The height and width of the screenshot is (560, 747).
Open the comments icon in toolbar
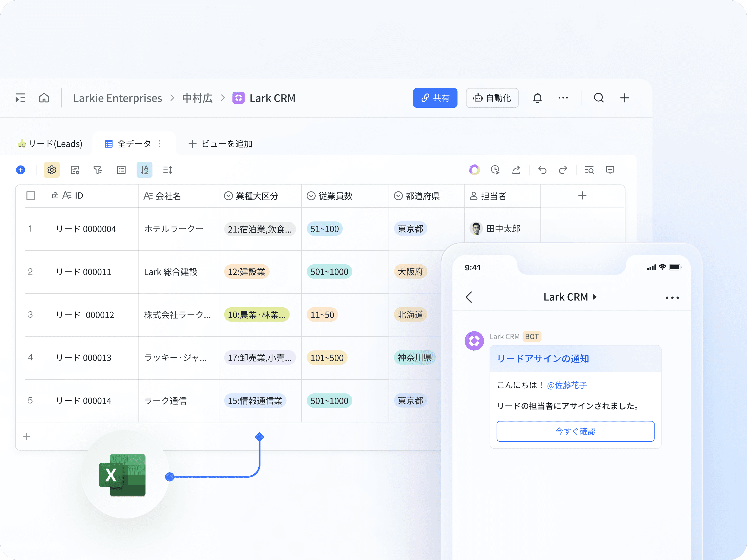[610, 170]
